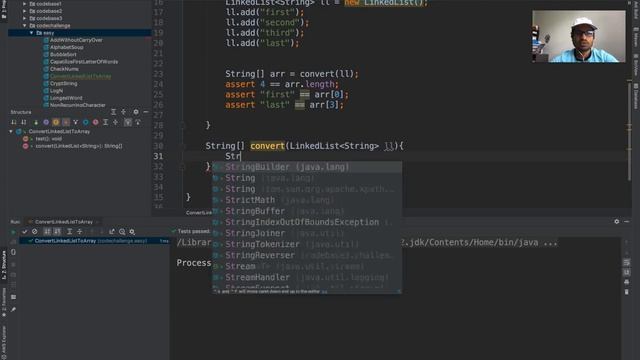This screenshot has height=360, width=640.
Task: Click Structure panel expand all icon in header
Action: pyautogui.click(x=113, y=112)
